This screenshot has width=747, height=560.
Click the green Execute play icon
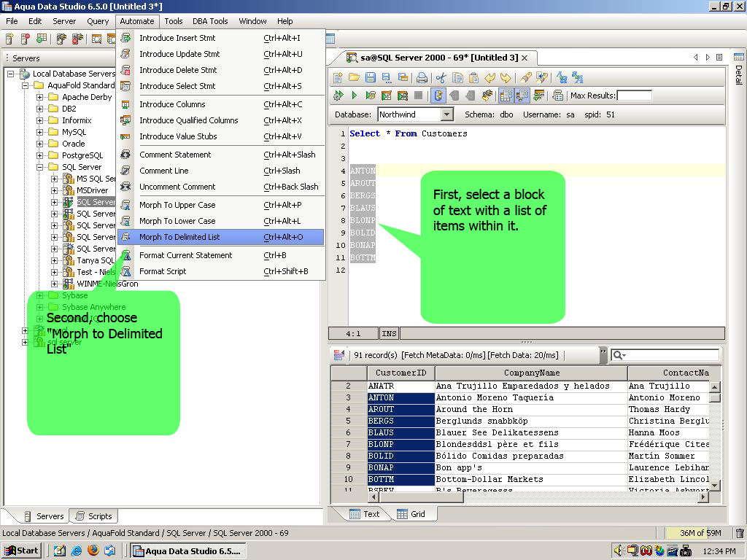point(354,96)
